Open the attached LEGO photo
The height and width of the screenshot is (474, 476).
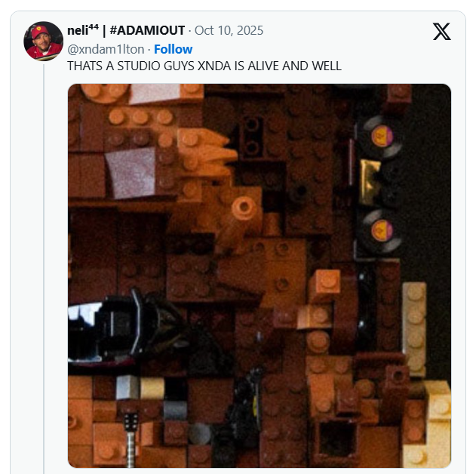click(x=259, y=275)
